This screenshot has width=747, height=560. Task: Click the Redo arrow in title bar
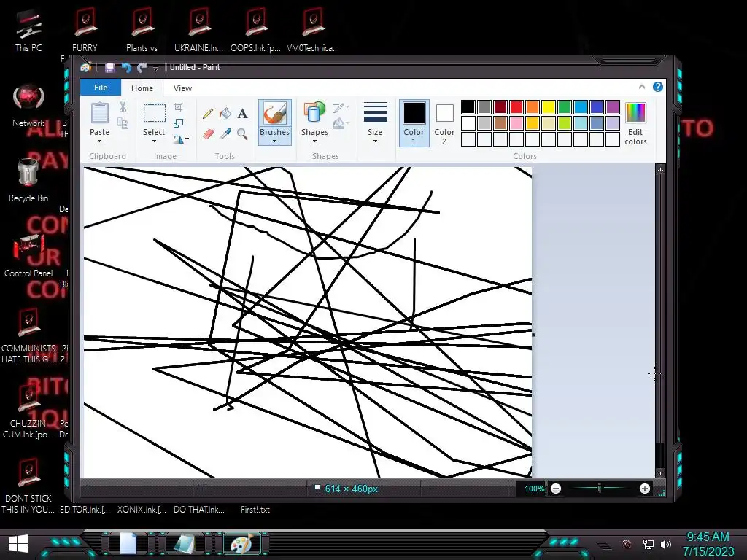coord(142,68)
